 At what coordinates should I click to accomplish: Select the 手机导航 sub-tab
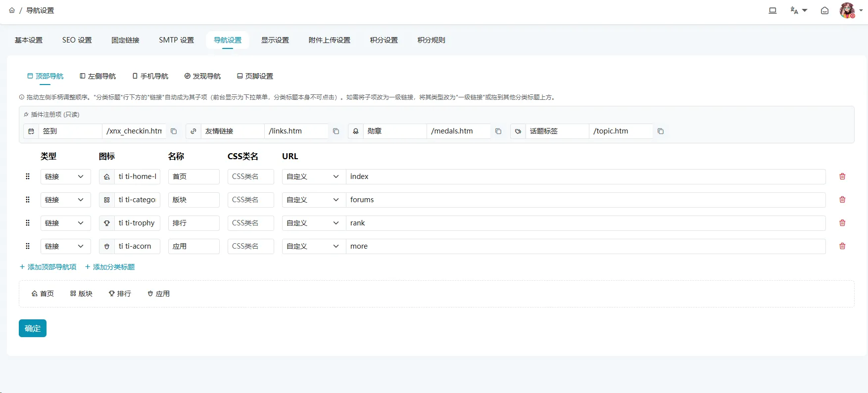tap(150, 76)
